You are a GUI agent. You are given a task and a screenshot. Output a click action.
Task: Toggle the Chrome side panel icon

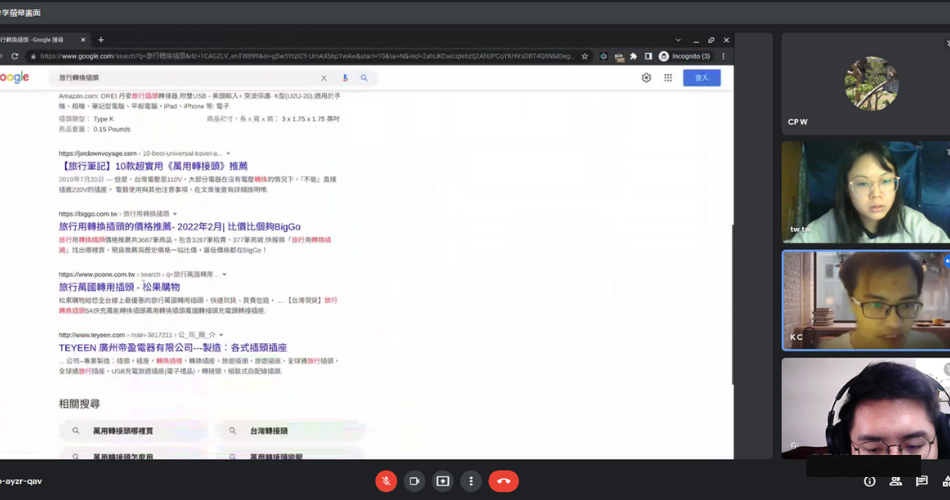pos(648,56)
